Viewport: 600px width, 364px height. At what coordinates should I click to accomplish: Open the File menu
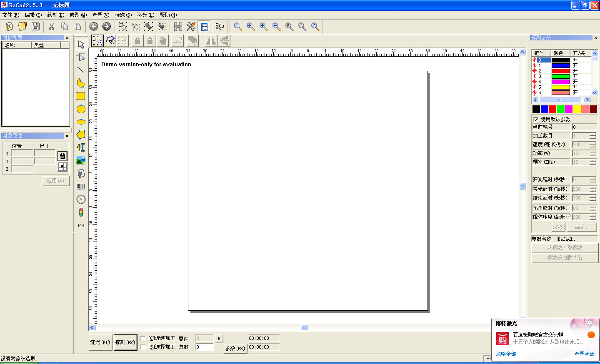[10, 15]
